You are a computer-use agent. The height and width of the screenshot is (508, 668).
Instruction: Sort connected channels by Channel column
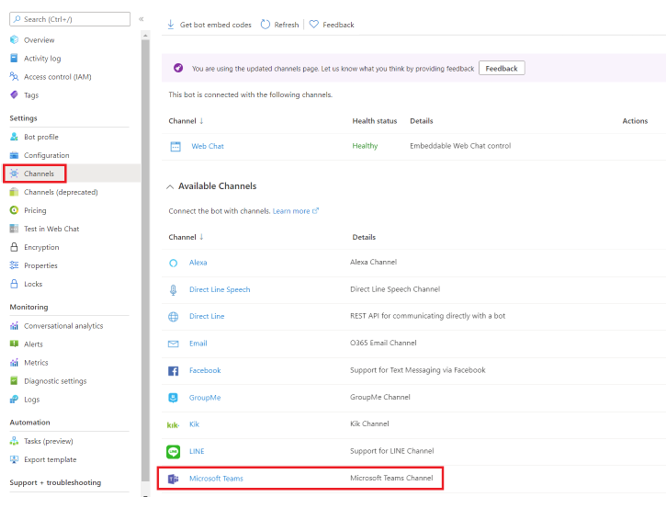pyautogui.click(x=186, y=121)
